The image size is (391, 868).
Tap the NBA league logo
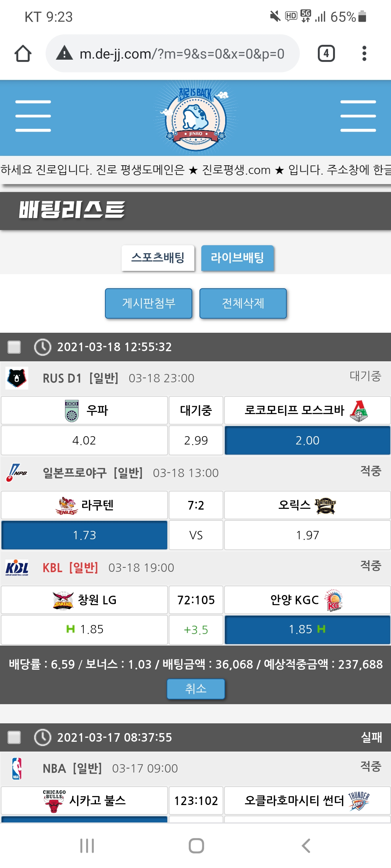coord(17,768)
